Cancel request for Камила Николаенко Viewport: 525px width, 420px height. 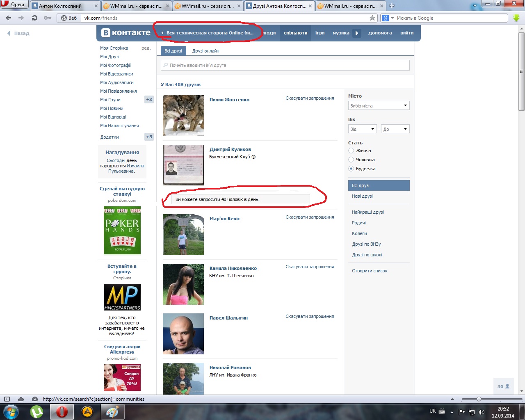click(310, 267)
